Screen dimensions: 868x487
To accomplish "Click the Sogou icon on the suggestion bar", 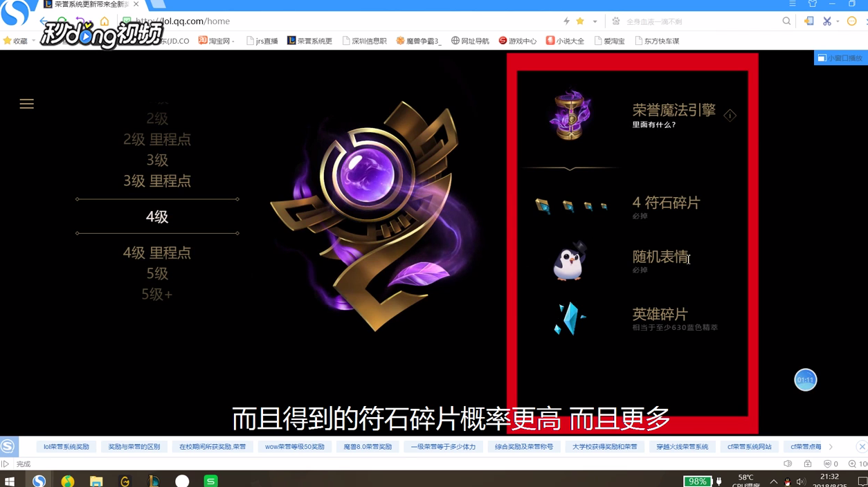I will pos(8,447).
